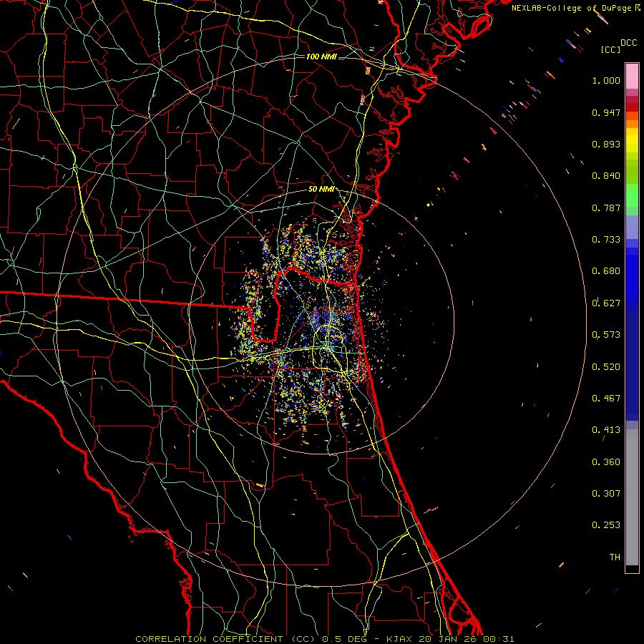Select the 0.573 scale value

[606, 335]
